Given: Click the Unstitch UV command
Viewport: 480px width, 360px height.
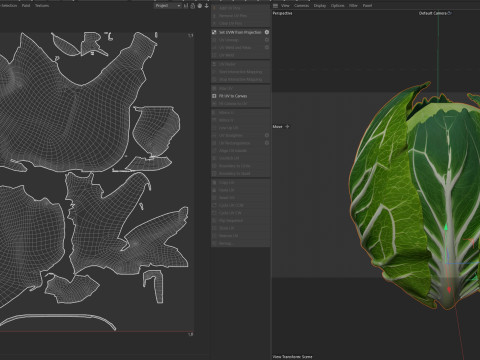Looking at the screenshot, I should [229, 158].
